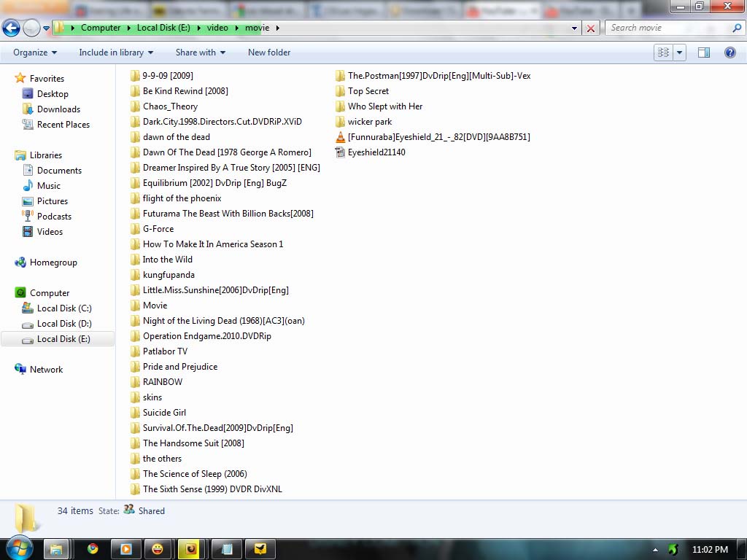Select the Patlabor TV folder icon
Screen dimensions: 747x560
(135, 351)
